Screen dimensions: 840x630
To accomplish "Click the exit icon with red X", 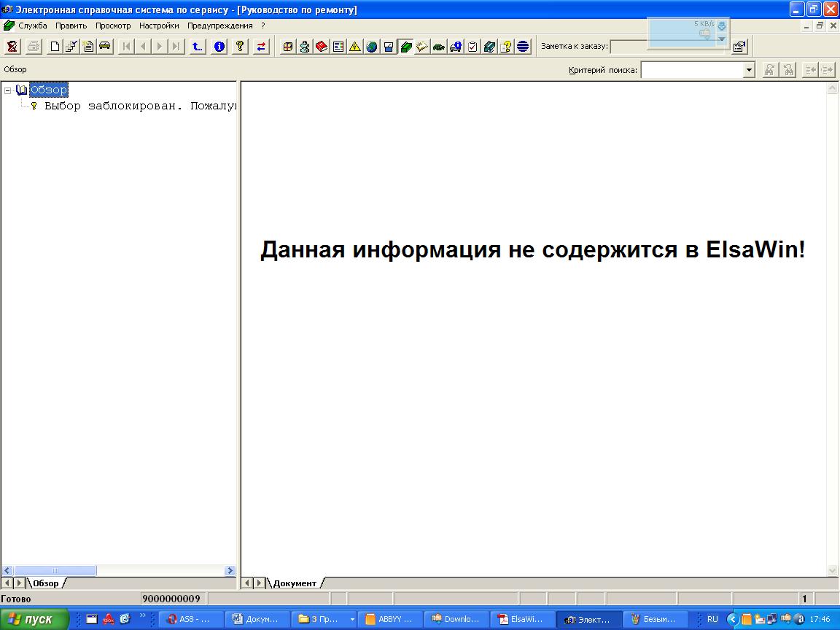I will coord(12,47).
